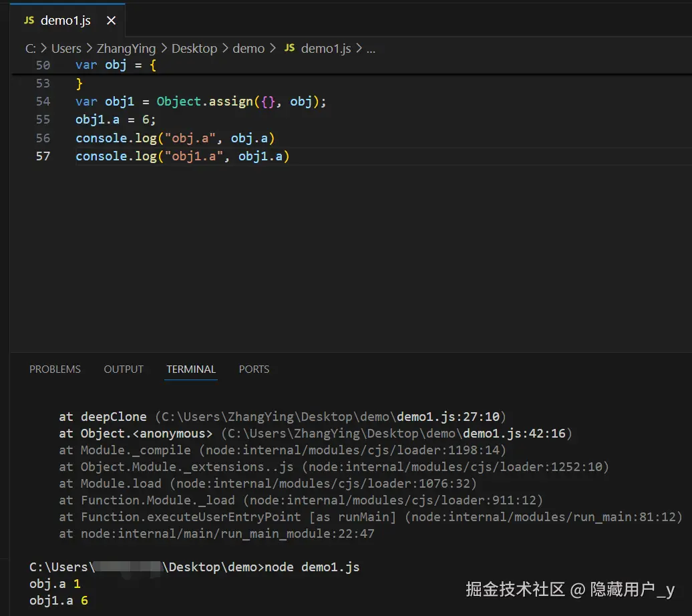Viewport: 692px width, 616px height.
Task: Click 'at Module.load' stack trace line
Action: [268, 484]
